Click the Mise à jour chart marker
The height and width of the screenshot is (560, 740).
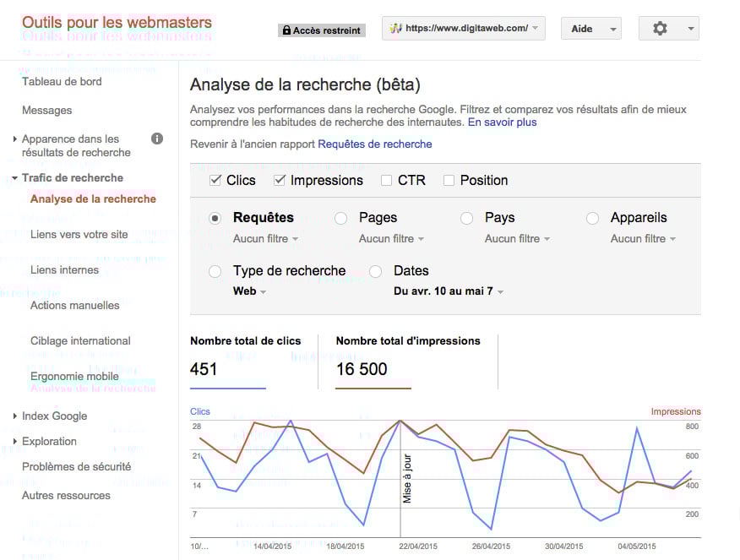407,478
